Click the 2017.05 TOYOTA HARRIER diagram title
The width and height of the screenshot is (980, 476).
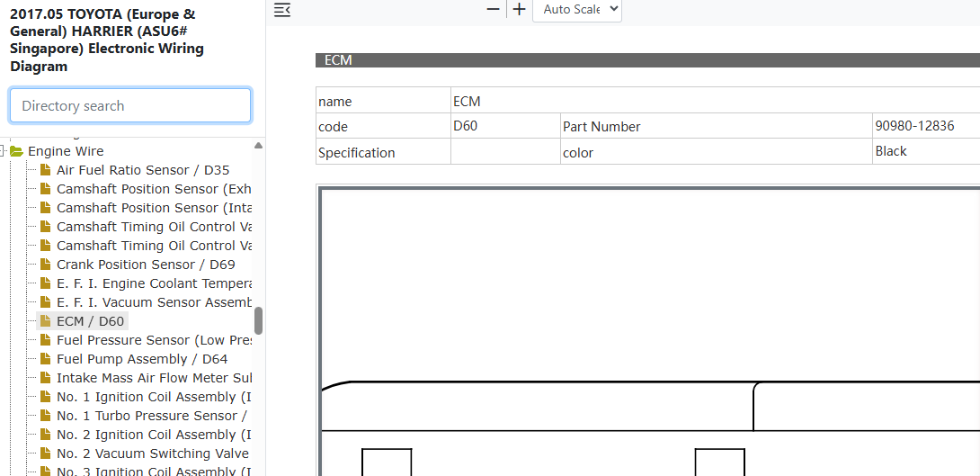(x=107, y=40)
